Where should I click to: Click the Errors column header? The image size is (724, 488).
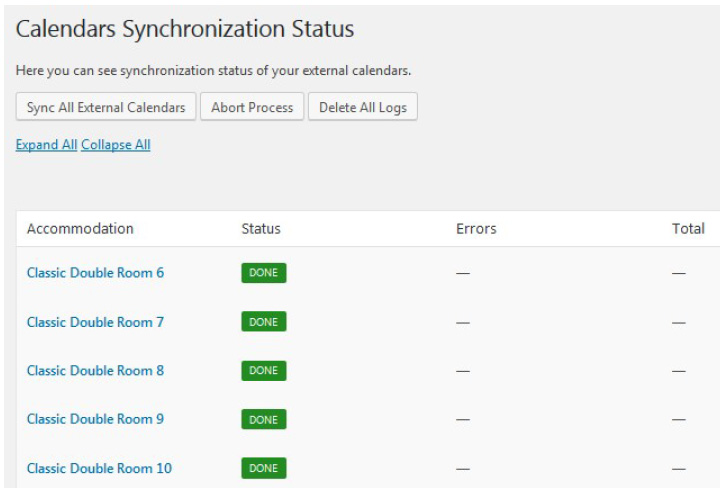tap(476, 229)
